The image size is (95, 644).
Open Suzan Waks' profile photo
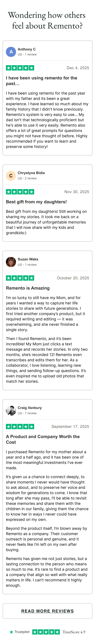11,262
